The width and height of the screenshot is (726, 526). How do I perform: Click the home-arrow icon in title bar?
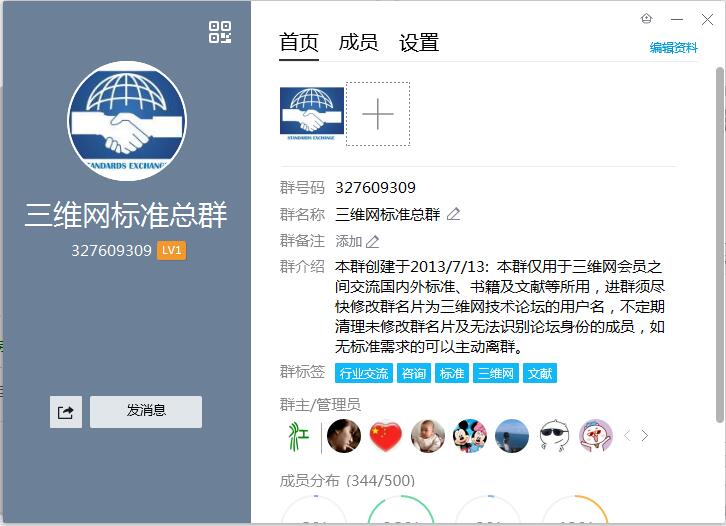click(647, 19)
